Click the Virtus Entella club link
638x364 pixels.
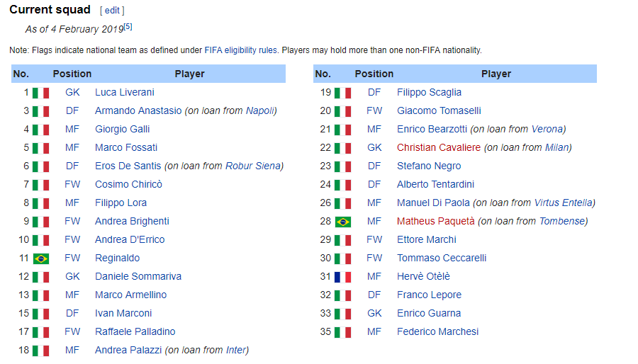[564, 203]
